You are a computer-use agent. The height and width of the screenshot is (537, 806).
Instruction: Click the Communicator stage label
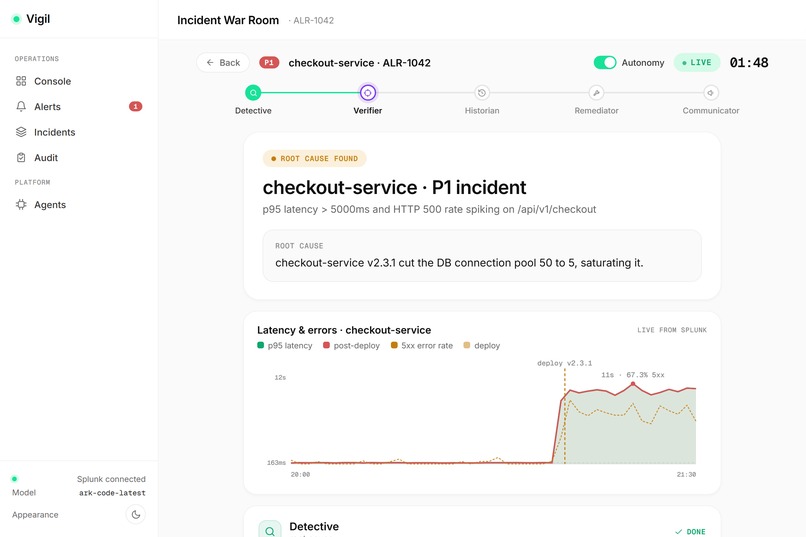coord(711,110)
